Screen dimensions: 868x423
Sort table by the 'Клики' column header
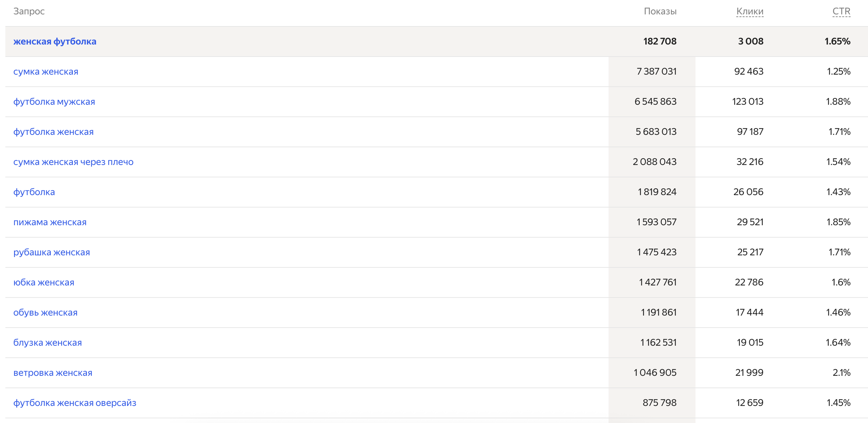click(x=750, y=11)
